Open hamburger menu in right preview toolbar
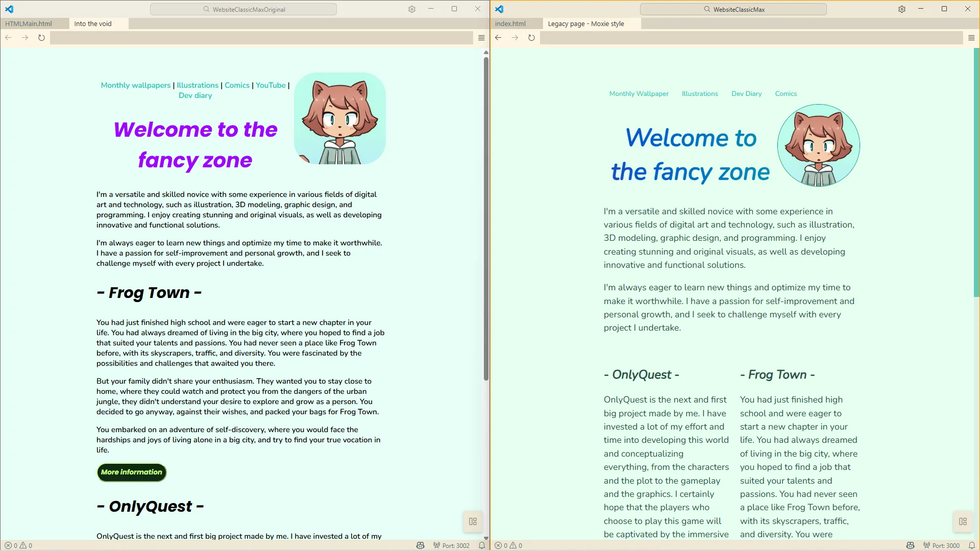The image size is (980, 551). (x=971, y=38)
